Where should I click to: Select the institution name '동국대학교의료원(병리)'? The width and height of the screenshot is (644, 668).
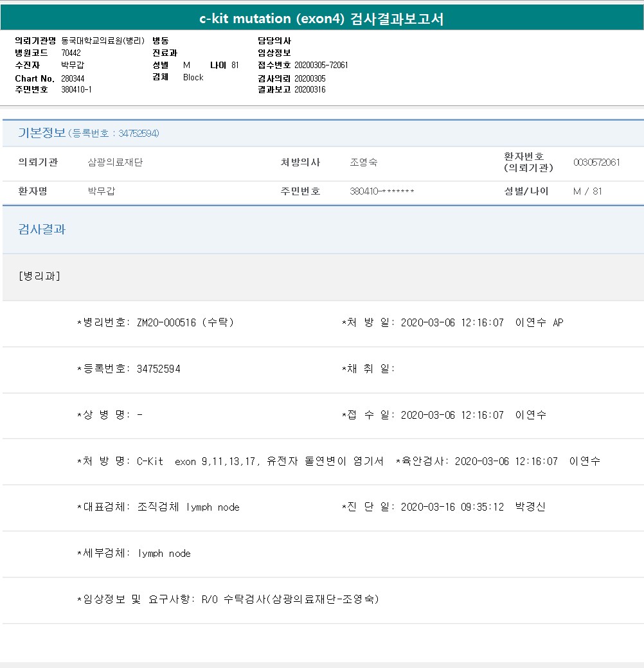point(103,41)
